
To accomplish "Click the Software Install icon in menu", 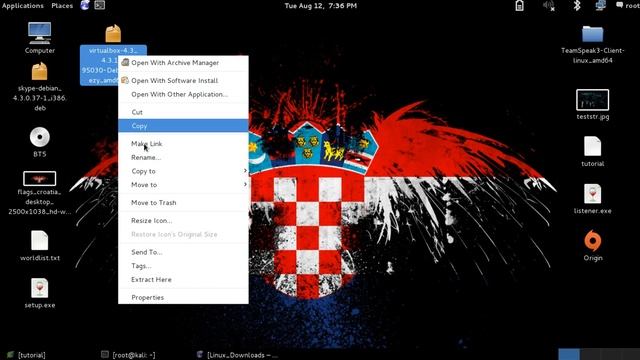I will 125,80.
